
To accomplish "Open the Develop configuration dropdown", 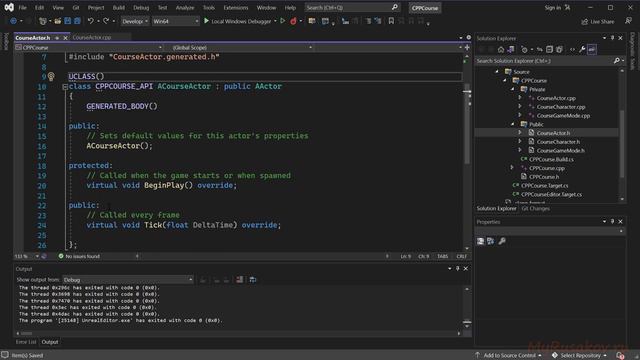I will 135,21.
